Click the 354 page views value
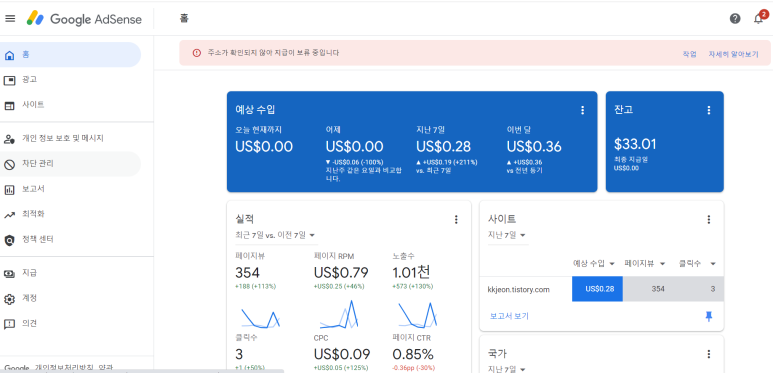The width and height of the screenshot is (773, 373). pyautogui.click(x=247, y=272)
